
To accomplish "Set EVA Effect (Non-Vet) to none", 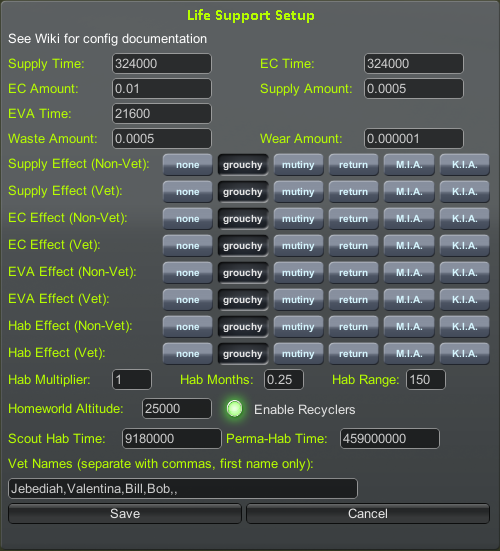I will [x=188, y=272].
